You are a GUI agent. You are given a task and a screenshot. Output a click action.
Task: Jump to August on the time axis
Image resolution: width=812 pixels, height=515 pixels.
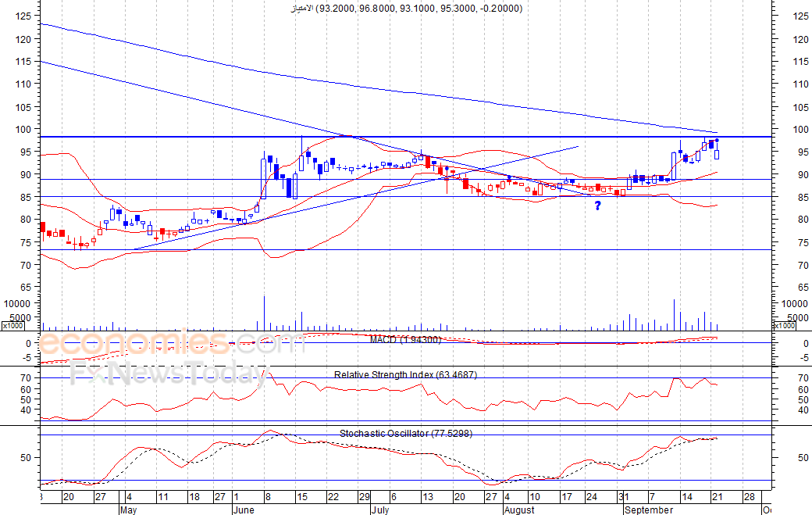[518, 510]
